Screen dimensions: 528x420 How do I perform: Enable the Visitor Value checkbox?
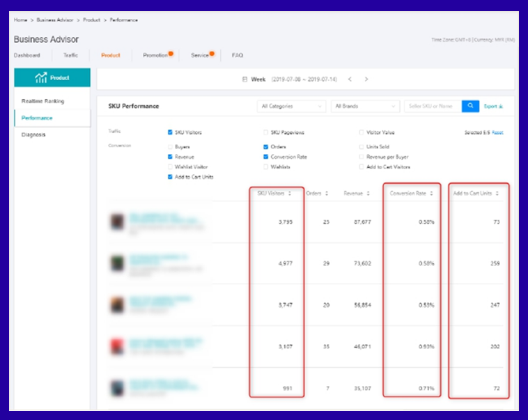click(362, 132)
